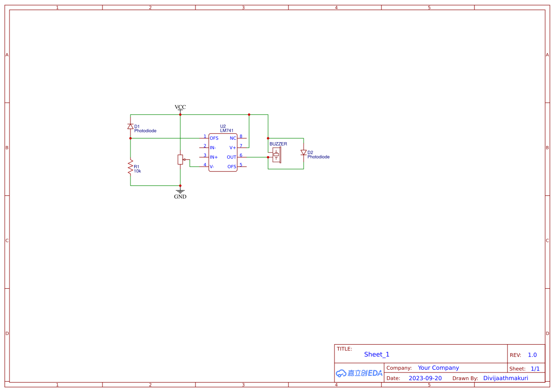
Task: Click the R1 resistor symbol
Action: [130, 167]
